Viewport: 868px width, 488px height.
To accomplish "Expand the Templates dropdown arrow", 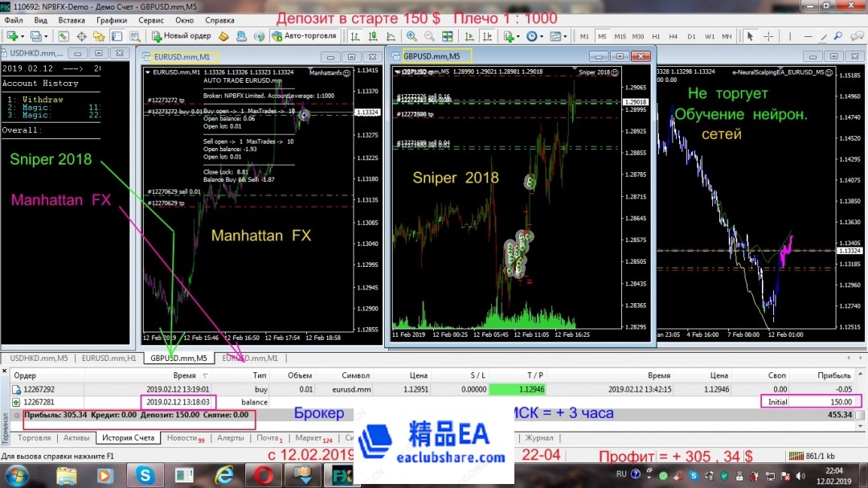I will pyautogui.click(x=565, y=36).
